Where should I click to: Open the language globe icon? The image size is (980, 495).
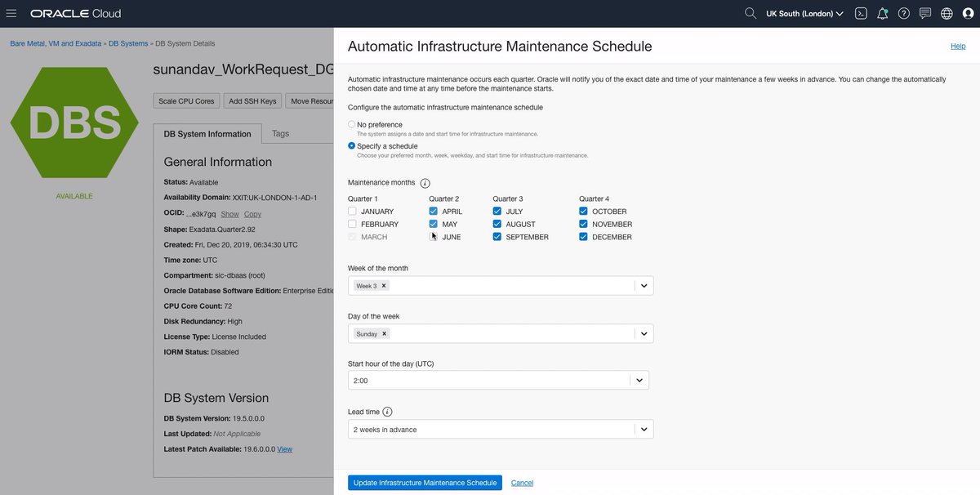pos(947,13)
